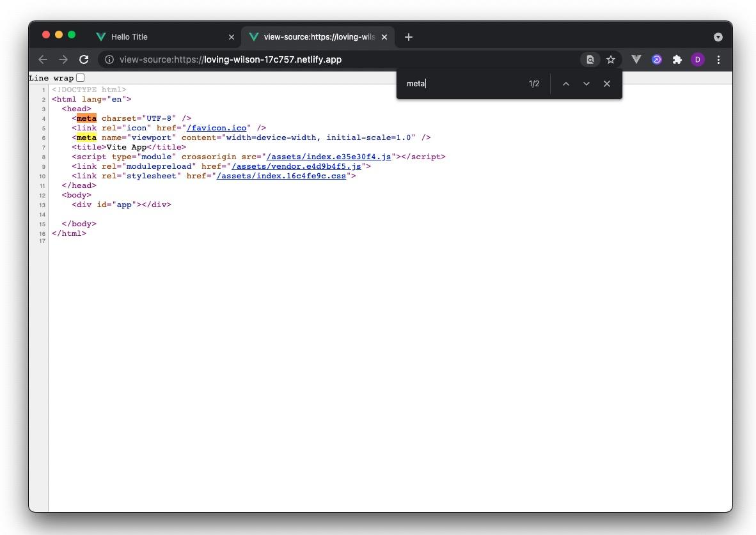This screenshot has height=535, width=756.
Task: Open the Chrome three-dot menu
Action: click(718, 59)
